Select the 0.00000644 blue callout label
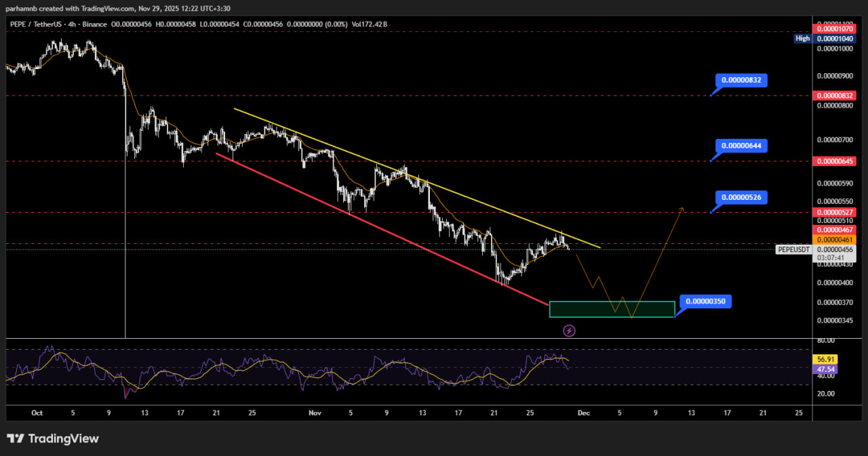Screen dimensions: 868x456 coord(741,146)
